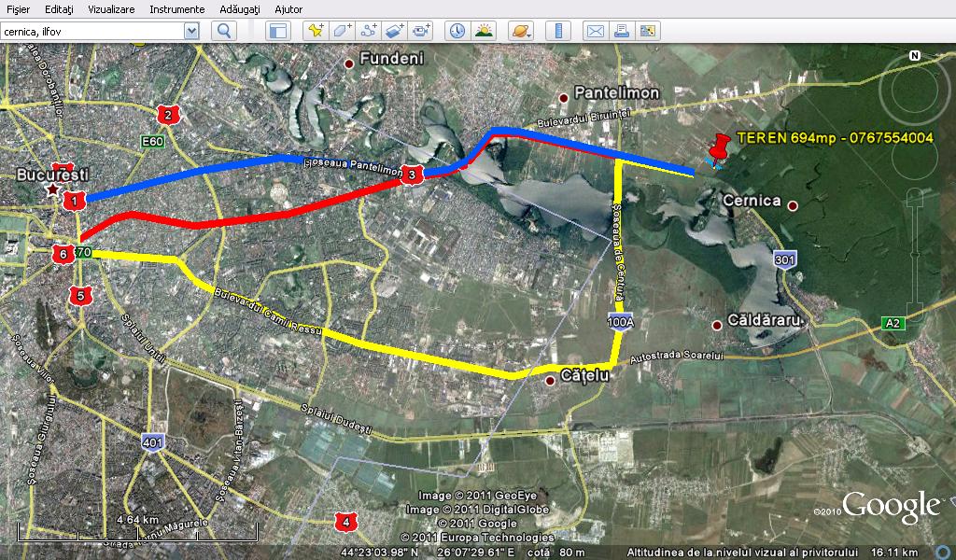Click the search field containing cernica, ilfov
956x560 pixels.
(91, 31)
